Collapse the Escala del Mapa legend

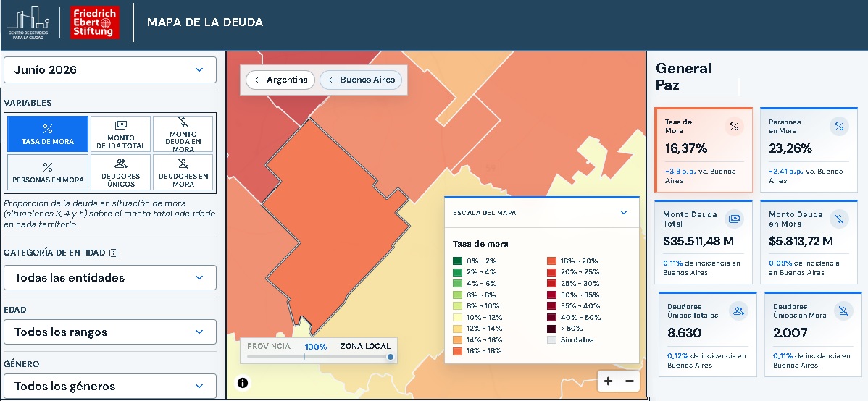[624, 212]
